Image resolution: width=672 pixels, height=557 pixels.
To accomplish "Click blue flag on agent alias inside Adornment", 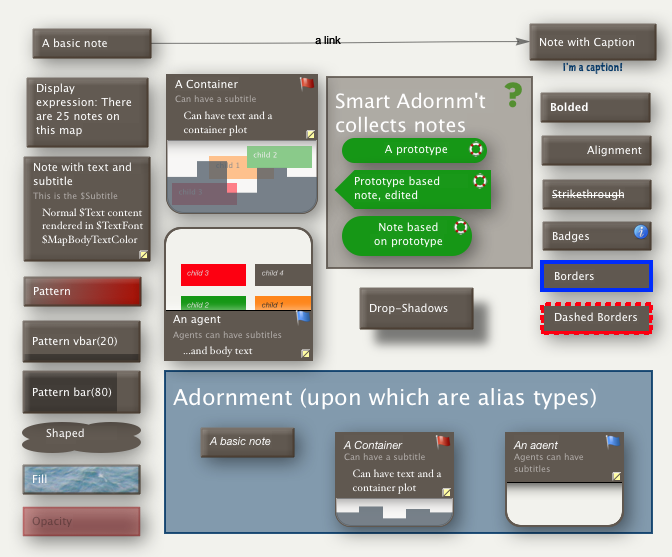I will (613, 441).
